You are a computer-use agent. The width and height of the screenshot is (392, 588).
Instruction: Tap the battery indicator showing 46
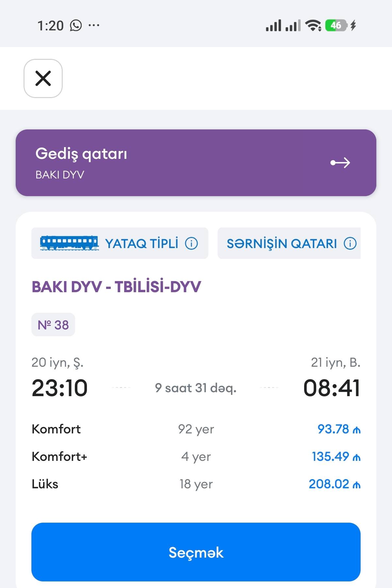click(336, 25)
